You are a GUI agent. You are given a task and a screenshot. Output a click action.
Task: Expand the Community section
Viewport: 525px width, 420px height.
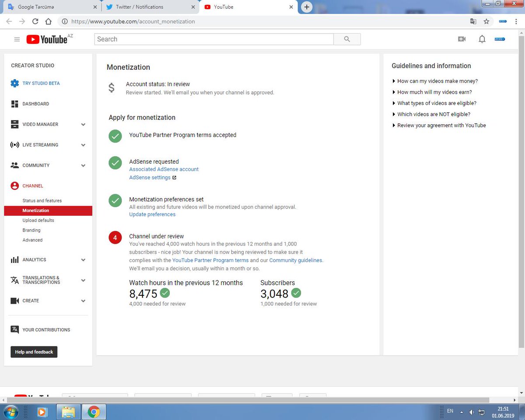(x=83, y=166)
